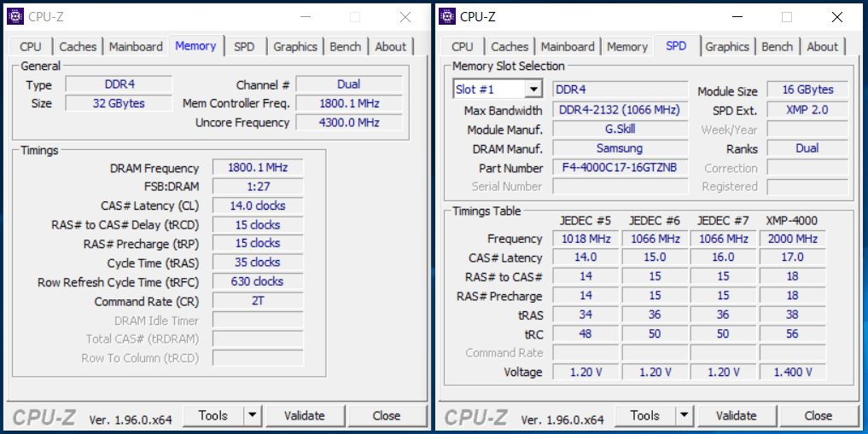Click DRAM Manuf. value Samsung
The image size is (868, 434).
click(x=620, y=148)
